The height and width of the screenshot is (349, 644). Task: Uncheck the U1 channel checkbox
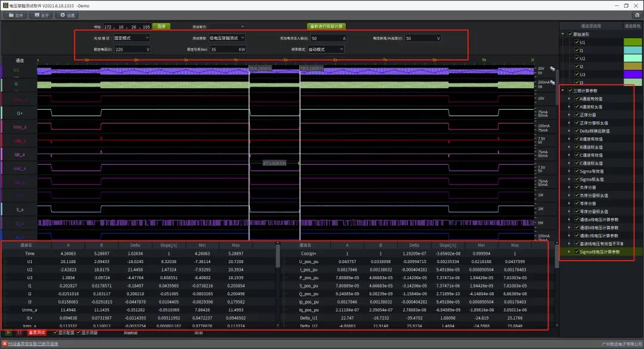tap(575, 42)
